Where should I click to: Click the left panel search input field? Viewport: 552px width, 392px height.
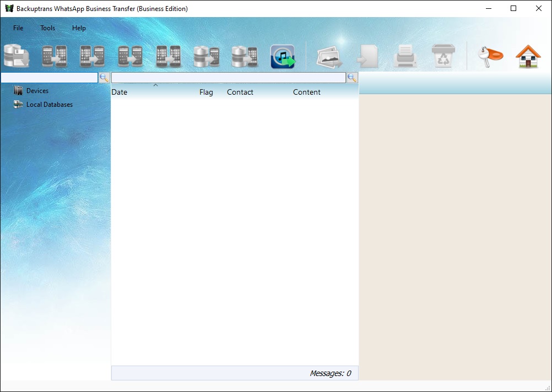49,78
